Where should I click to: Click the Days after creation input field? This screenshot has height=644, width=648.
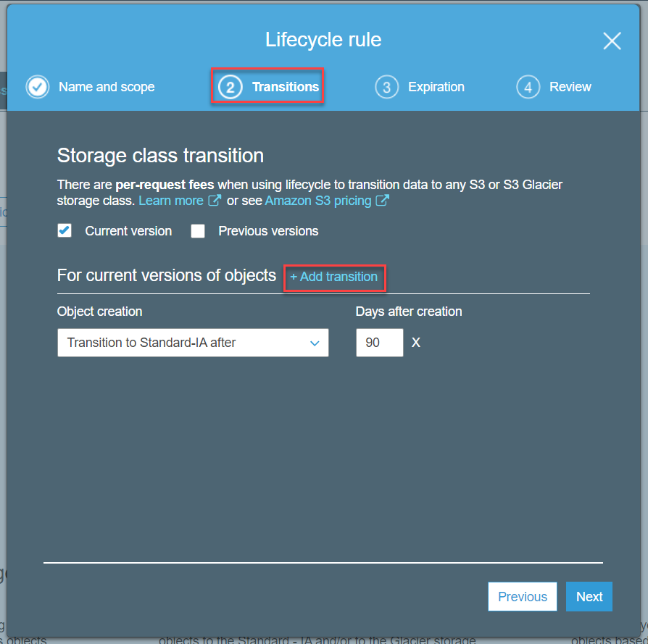[379, 343]
